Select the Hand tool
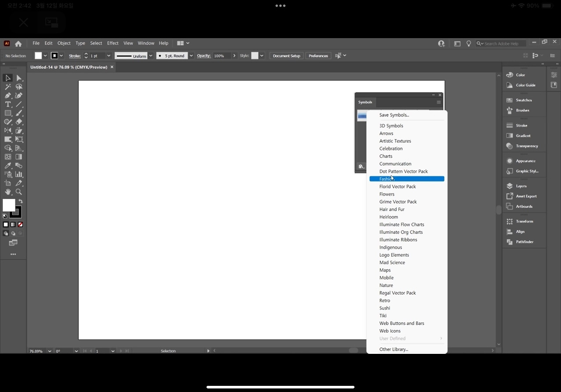 [8, 192]
